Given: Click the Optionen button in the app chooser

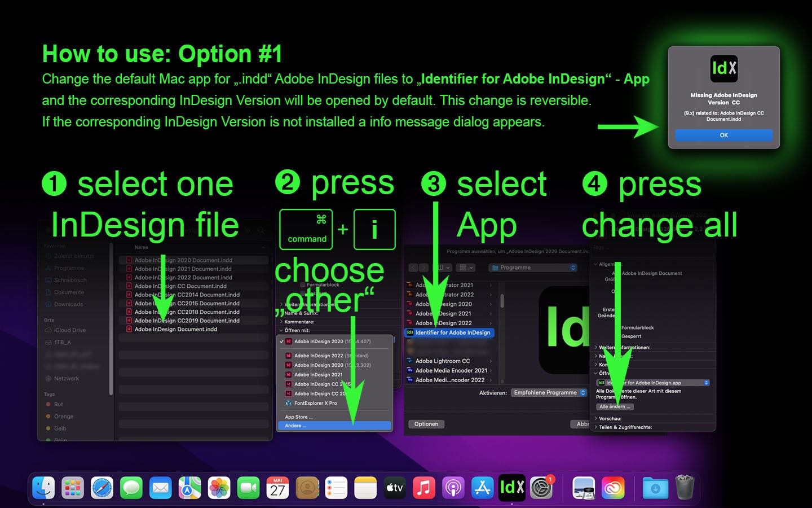Looking at the screenshot, I should click(x=426, y=424).
